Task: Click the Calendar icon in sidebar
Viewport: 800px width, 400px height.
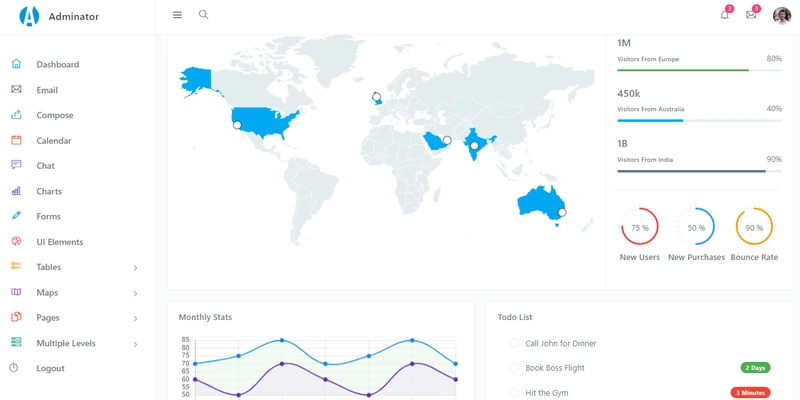Action: click(16, 141)
